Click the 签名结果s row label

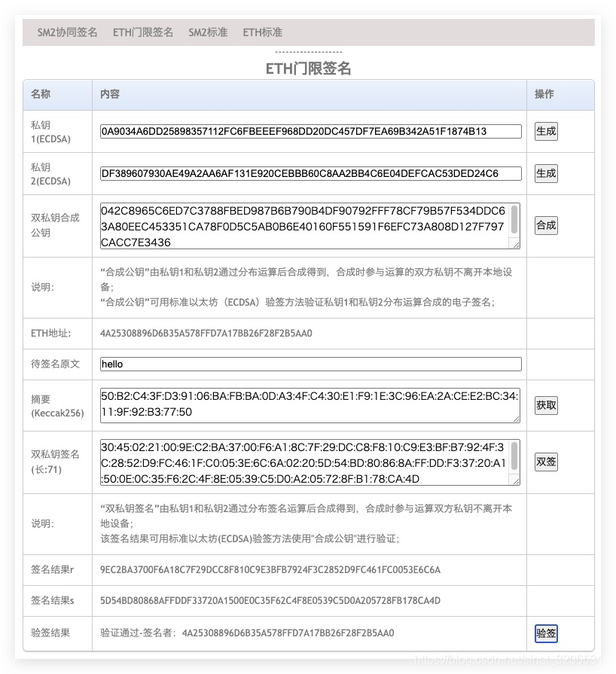coord(52,601)
